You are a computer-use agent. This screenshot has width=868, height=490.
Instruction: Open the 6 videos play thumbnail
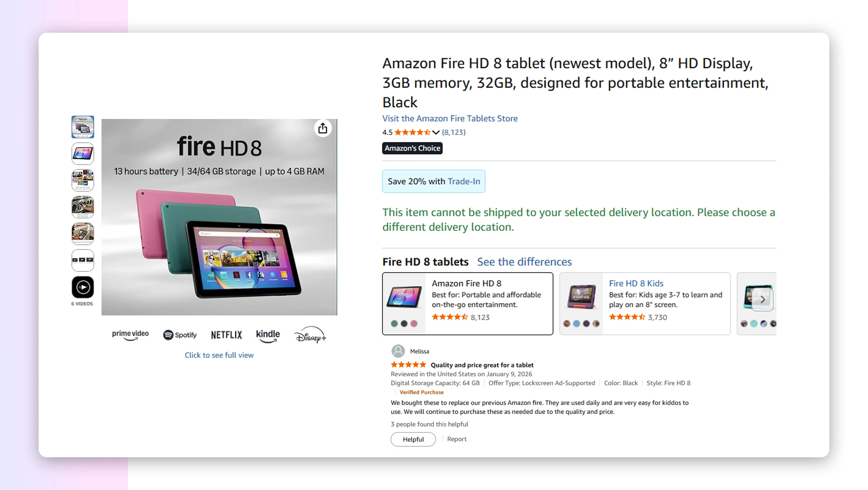click(83, 287)
